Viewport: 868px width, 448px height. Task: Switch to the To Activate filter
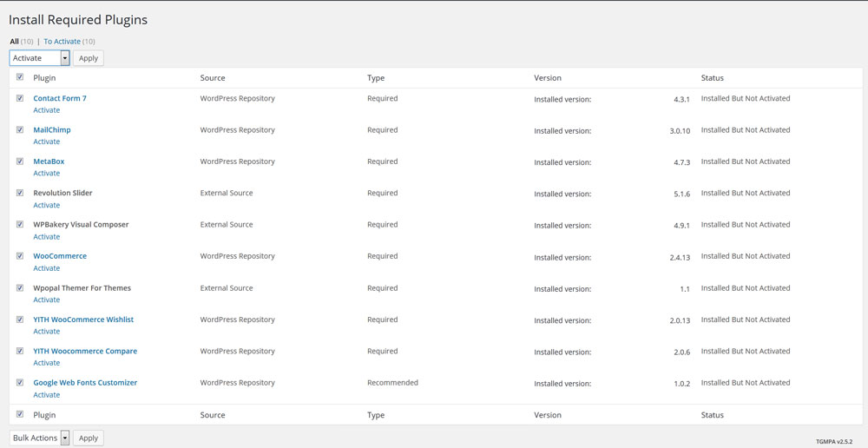pyautogui.click(x=62, y=41)
